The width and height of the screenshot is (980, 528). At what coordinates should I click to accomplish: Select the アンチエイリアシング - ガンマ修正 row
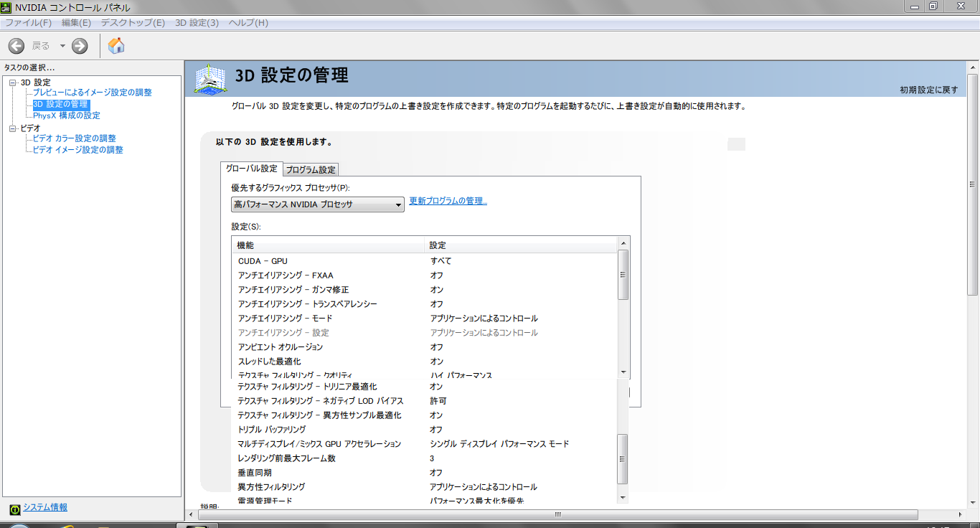425,290
